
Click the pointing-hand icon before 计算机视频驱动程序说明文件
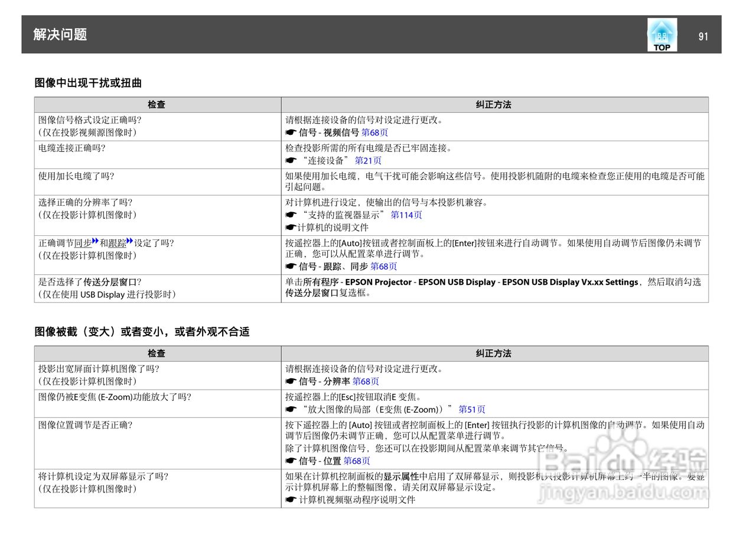[x=291, y=500]
